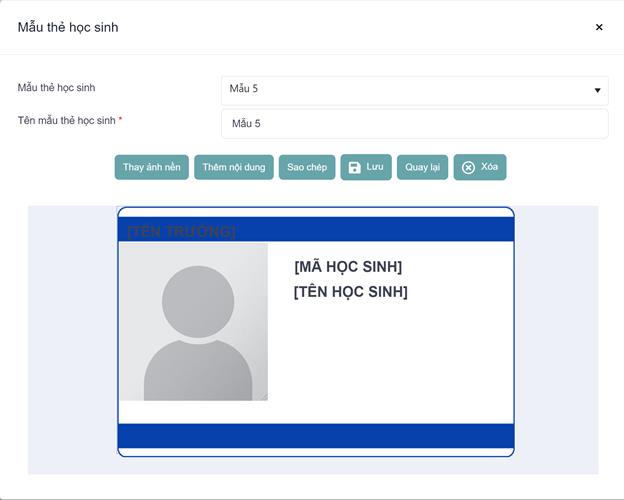
Task: Click blank white area of card preview
Action: click(400, 360)
